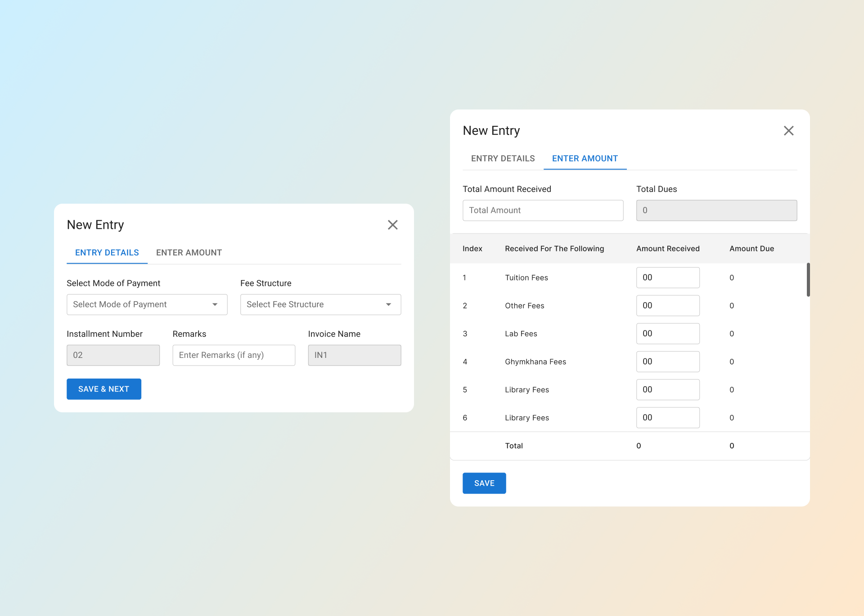This screenshot has width=864, height=616.
Task: Switch to Enter Amount tab in left dialog
Action: tap(189, 253)
